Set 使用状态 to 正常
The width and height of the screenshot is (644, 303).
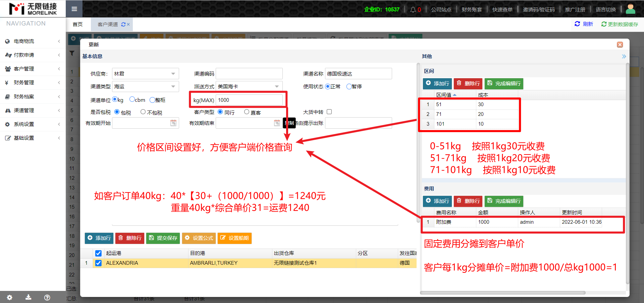click(x=328, y=86)
